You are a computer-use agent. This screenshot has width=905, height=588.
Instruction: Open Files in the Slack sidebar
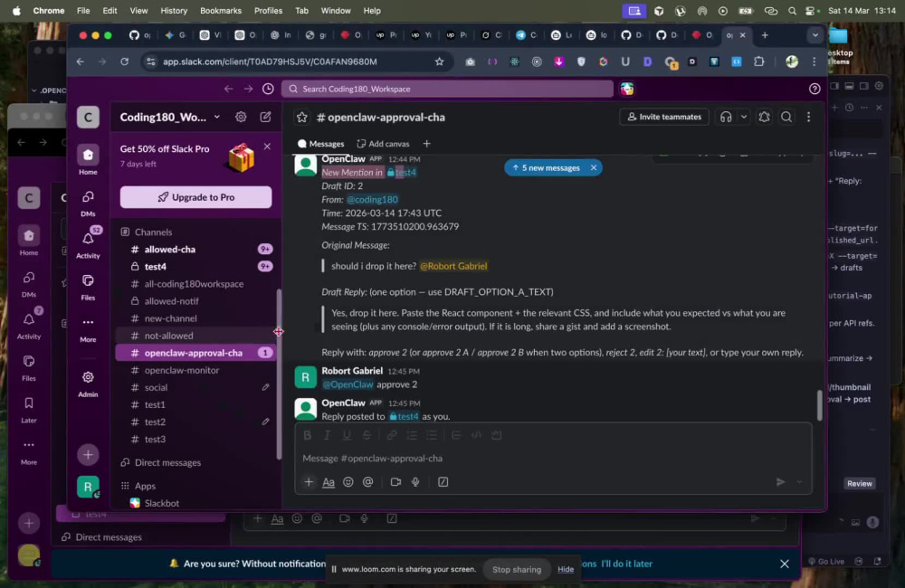pyautogui.click(x=88, y=286)
